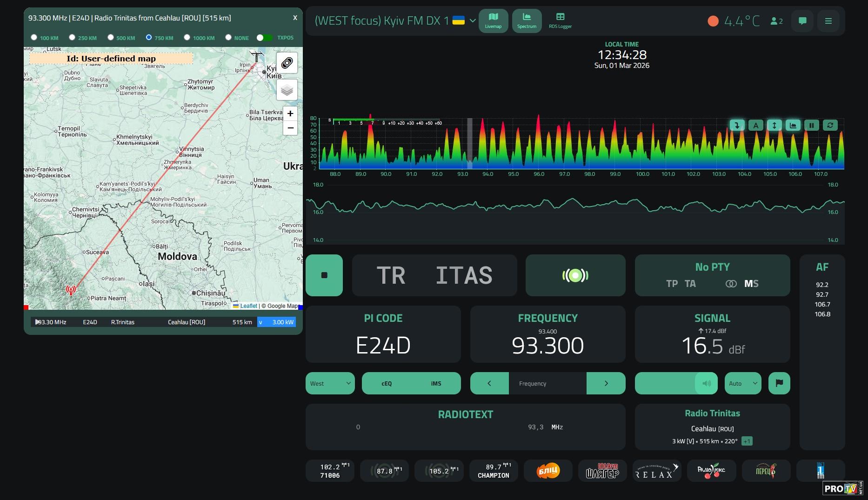This screenshot has height=500, width=868.
Task: Select the 500 KM radius option
Action: [x=111, y=37]
